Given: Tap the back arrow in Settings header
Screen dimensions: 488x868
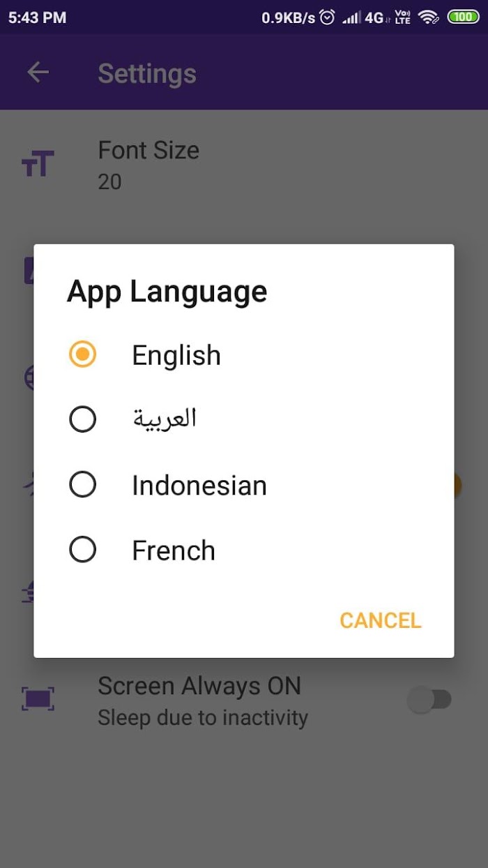Looking at the screenshot, I should point(38,73).
